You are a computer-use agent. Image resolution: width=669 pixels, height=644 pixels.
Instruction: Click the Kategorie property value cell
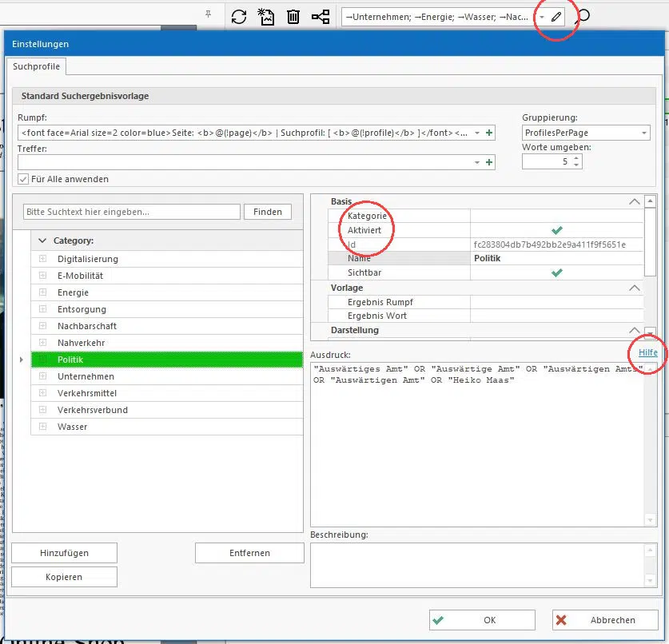click(557, 216)
